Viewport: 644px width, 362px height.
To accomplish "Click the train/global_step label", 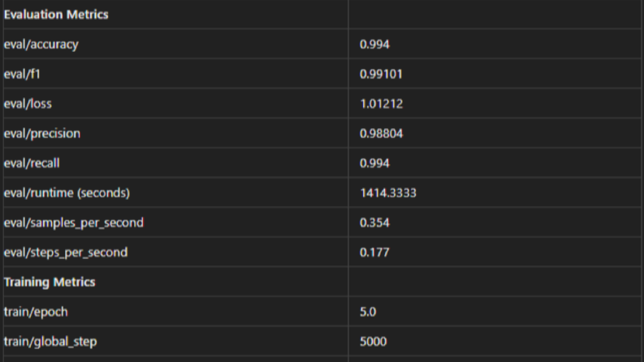I will click(50, 342).
